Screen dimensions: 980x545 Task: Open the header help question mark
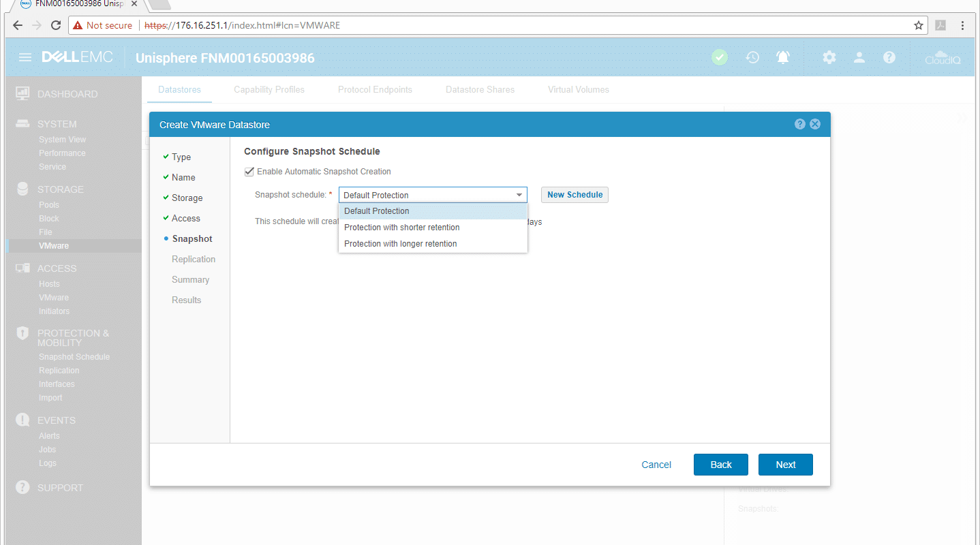(x=889, y=57)
